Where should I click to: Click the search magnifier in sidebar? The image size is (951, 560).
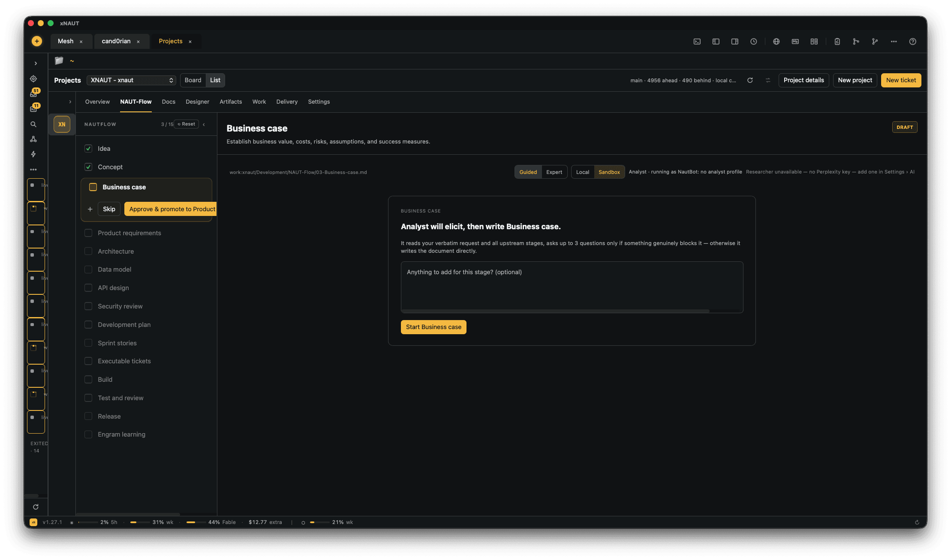(33, 124)
